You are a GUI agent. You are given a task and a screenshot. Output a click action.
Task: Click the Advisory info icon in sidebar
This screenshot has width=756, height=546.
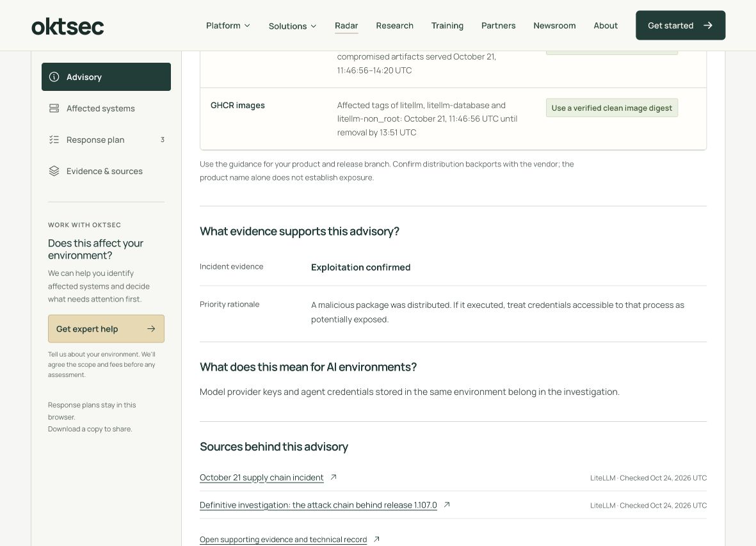54,77
